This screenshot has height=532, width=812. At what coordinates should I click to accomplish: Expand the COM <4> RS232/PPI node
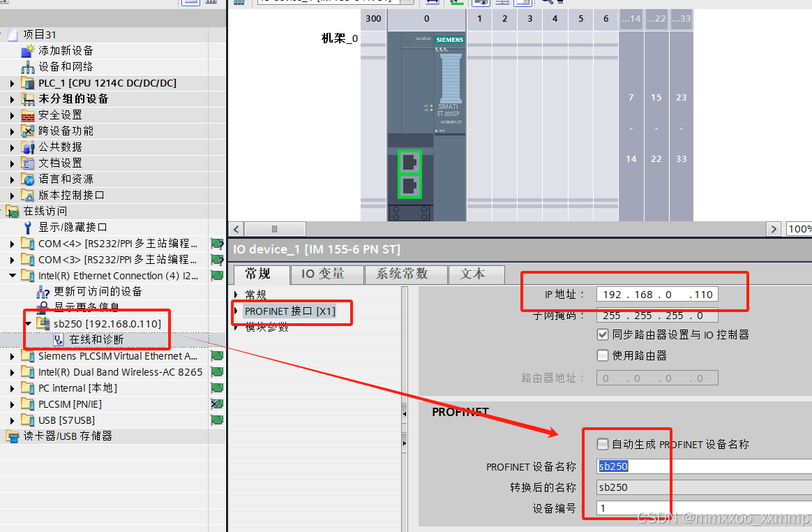coord(13,244)
